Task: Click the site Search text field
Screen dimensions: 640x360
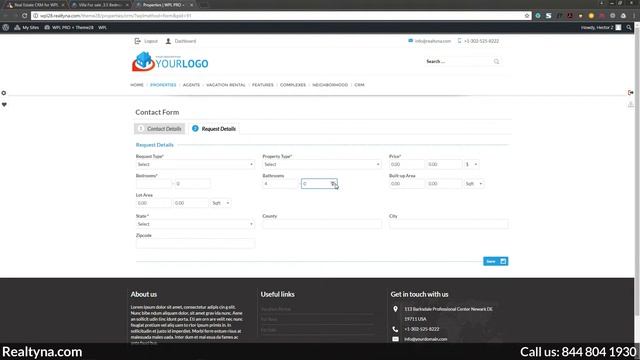Action: point(457,61)
